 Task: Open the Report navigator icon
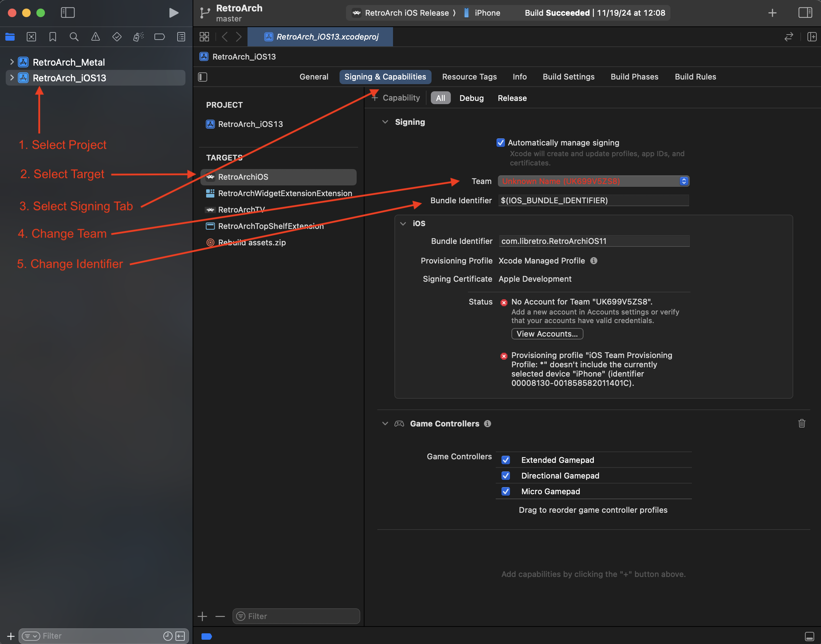pyautogui.click(x=181, y=37)
